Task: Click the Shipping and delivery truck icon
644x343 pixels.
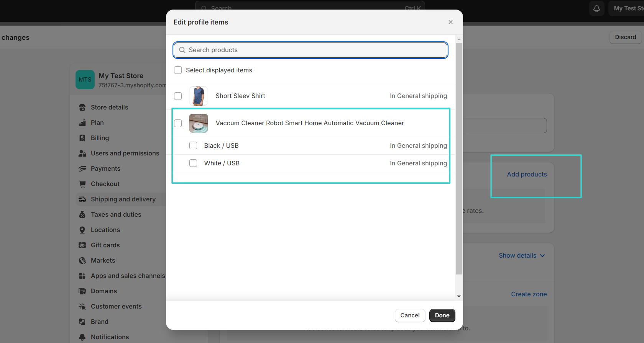Action: tap(82, 199)
